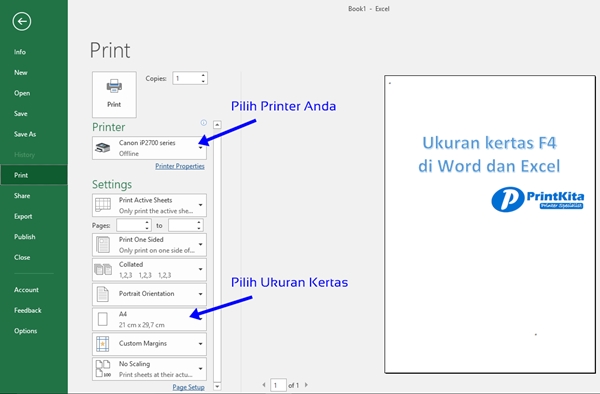Click the Print button with printer icon

[114, 94]
